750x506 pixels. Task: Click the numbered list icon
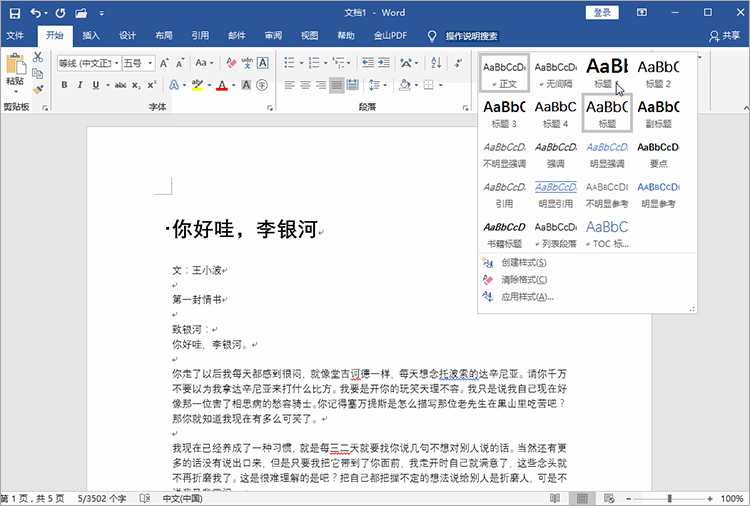coord(314,63)
